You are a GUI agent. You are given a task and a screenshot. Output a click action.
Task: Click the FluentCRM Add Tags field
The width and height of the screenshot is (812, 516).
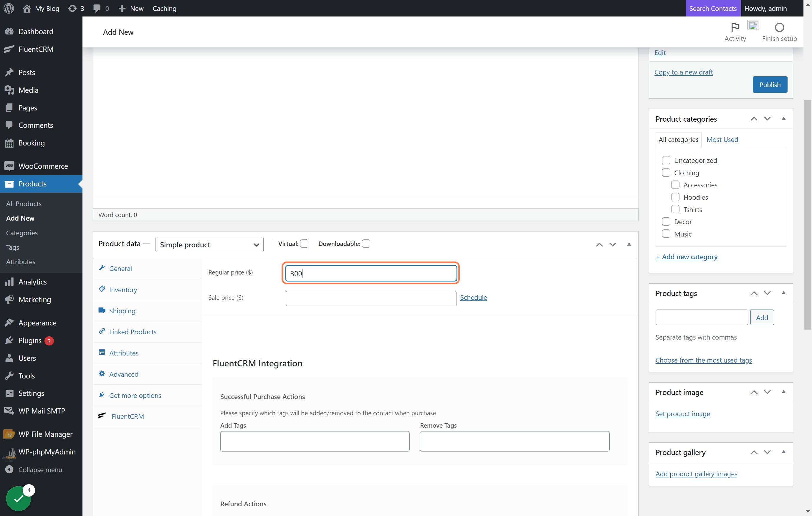pyautogui.click(x=315, y=441)
